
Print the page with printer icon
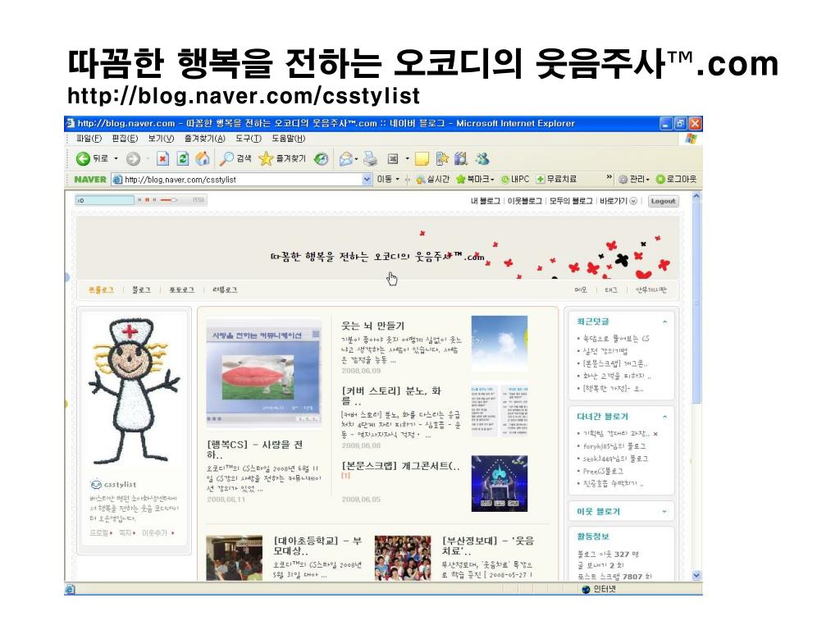click(370, 158)
